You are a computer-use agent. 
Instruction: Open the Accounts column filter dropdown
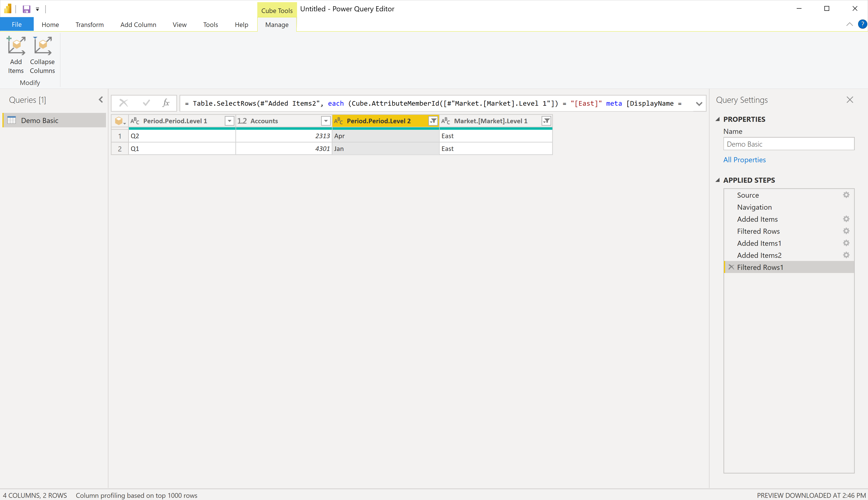(x=325, y=121)
